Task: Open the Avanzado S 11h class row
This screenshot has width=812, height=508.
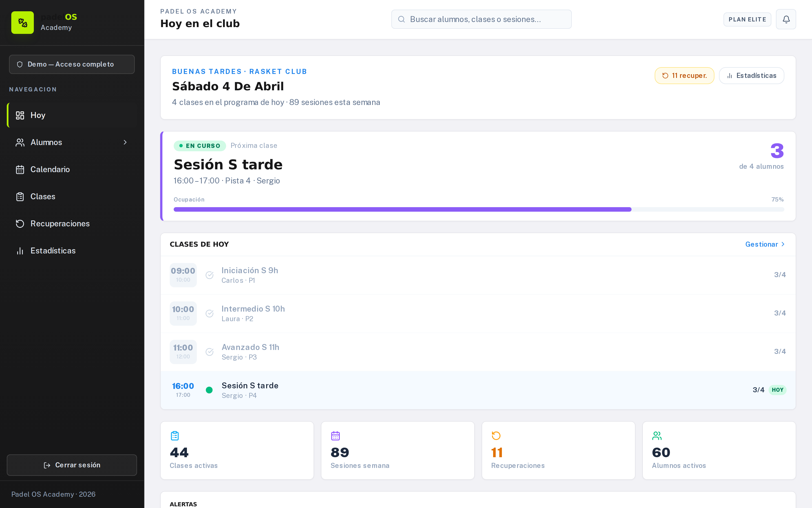Action: coord(478,352)
